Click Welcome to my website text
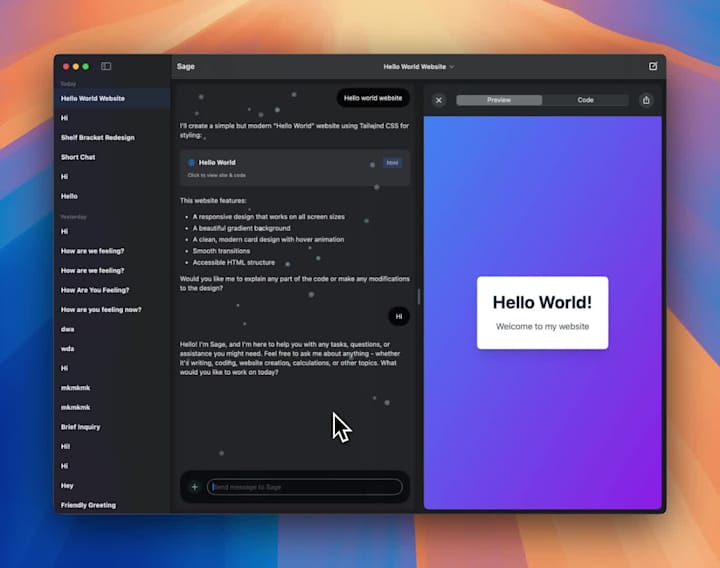 (x=542, y=326)
